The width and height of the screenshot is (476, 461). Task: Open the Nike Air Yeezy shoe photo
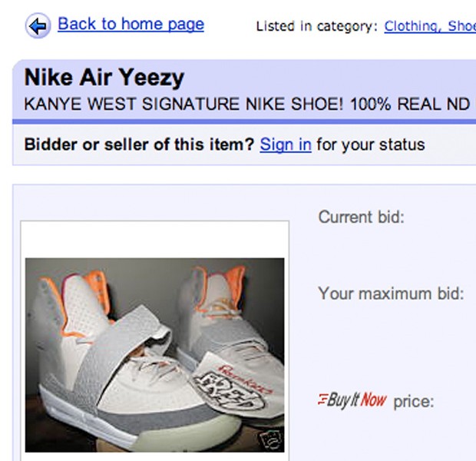pyautogui.click(x=154, y=353)
